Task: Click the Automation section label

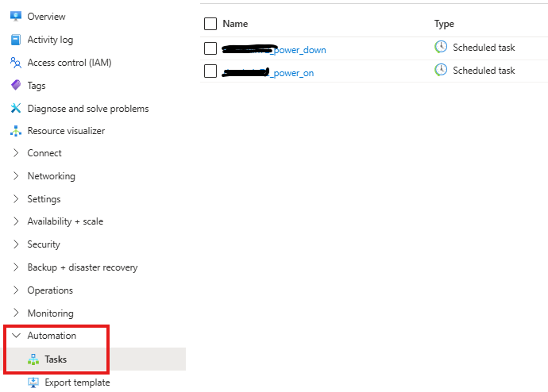Action: coord(52,336)
